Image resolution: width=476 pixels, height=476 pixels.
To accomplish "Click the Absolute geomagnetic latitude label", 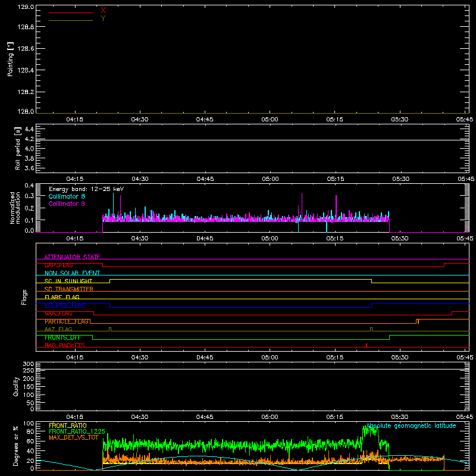I will (x=411, y=425).
